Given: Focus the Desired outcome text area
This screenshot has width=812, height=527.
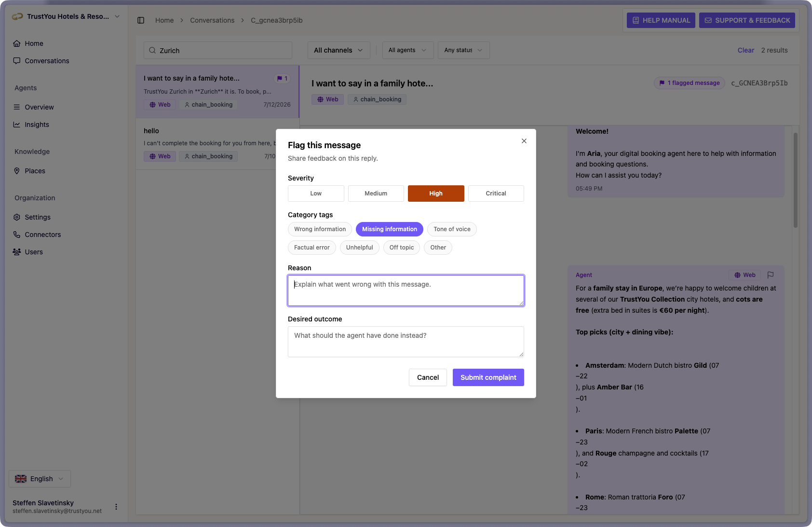Looking at the screenshot, I should click(x=406, y=342).
